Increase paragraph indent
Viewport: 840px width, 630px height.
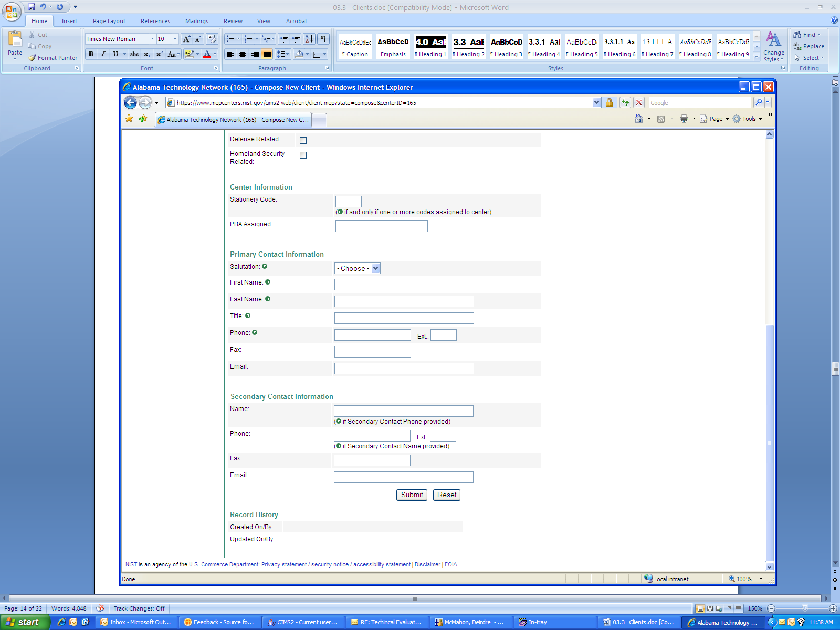[x=296, y=39]
